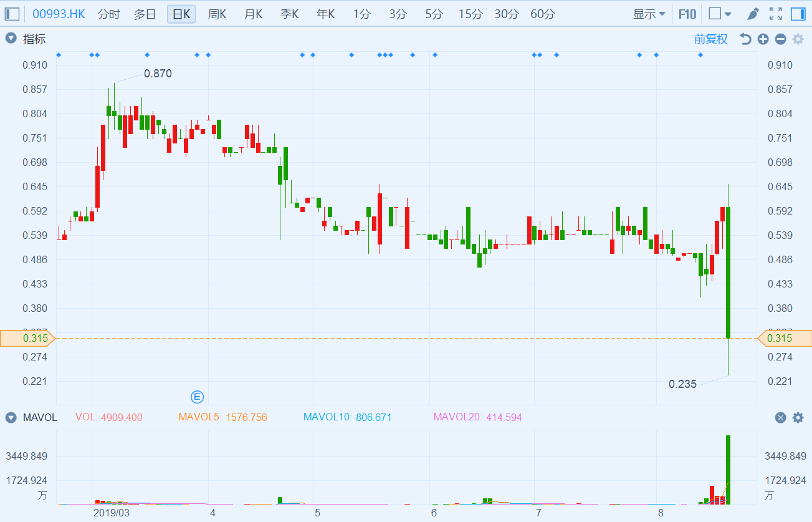Viewport: 812px width, 522px height.
Task: Click the 前复权 price adjustment link
Action: click(x=711, y=39)
